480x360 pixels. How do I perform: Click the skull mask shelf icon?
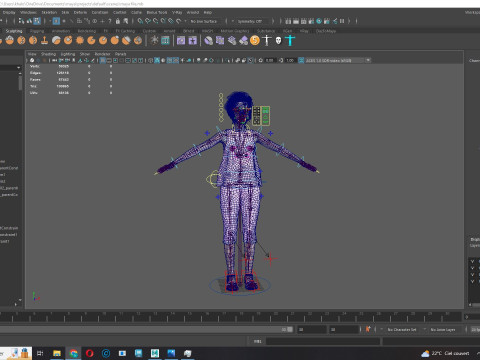pos(278,40)
